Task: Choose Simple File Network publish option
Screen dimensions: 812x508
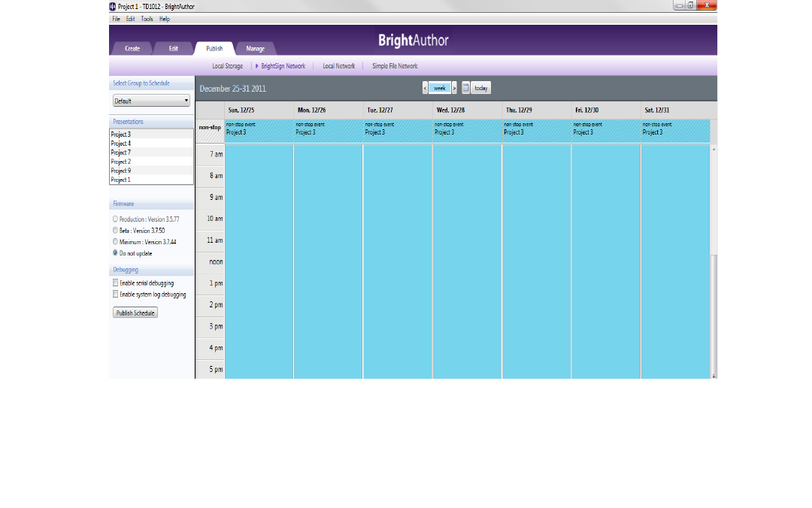Action: 395,66
